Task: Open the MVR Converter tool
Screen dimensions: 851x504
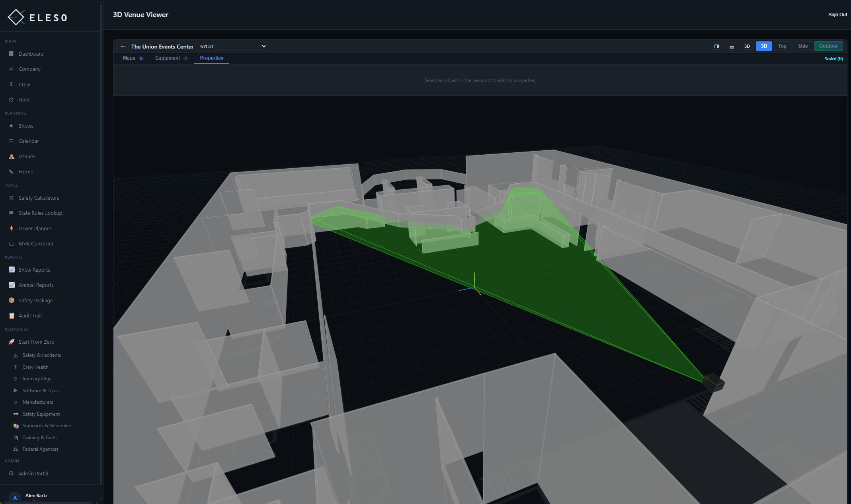Action: [x=36, y=243]
